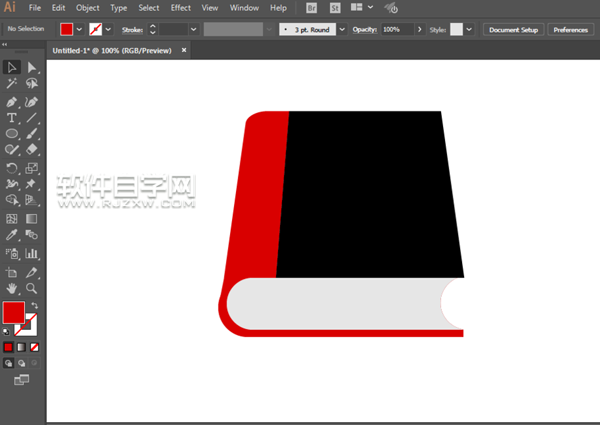Viewport: 600px width, 425px height.
Task: Swap fill and stroke colors
Action: (x=35, y=305)
